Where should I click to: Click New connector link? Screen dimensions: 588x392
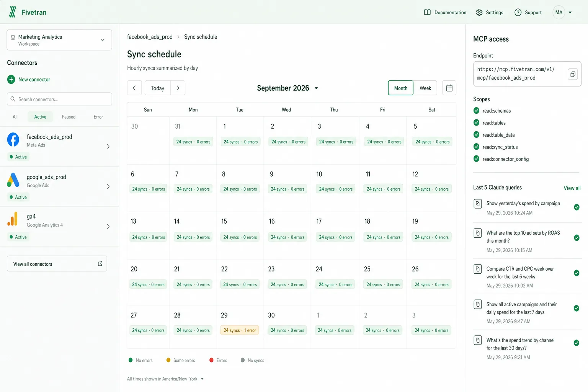click(34, 80)
